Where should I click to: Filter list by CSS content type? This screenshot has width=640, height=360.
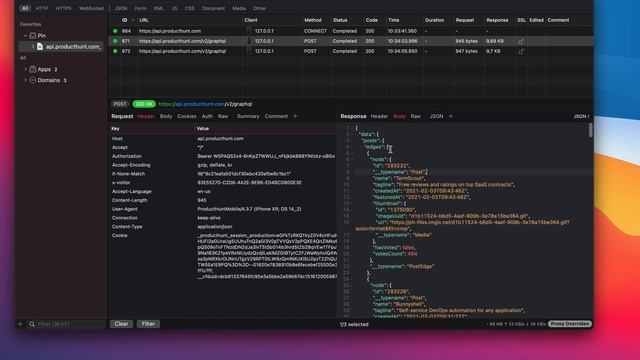pyautogui.click(x=189, y=8)
